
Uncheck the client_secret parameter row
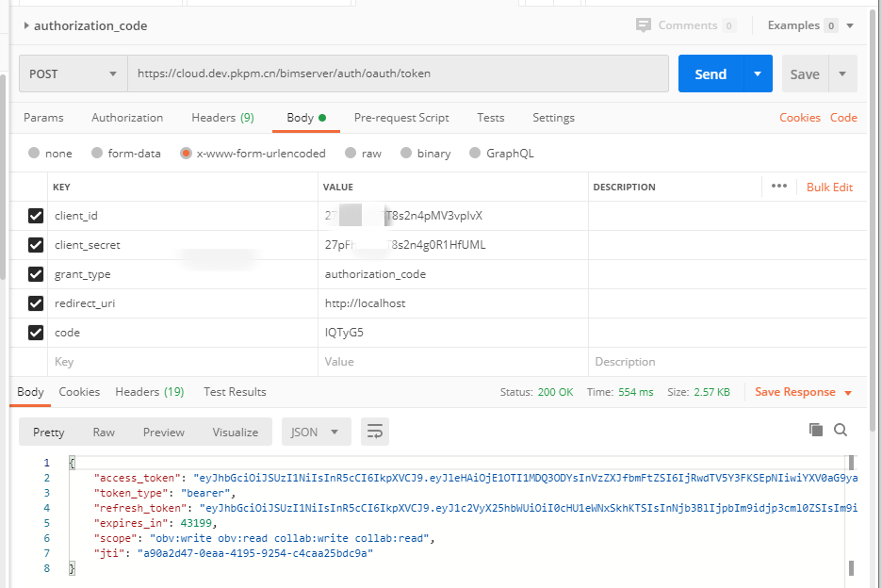(35, 244)
